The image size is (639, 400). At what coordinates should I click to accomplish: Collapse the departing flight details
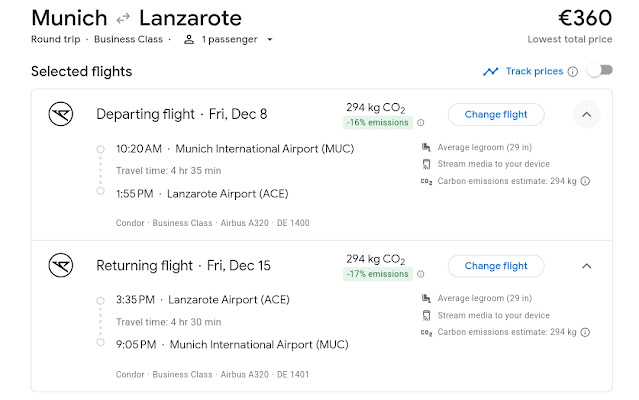point(587,114)
